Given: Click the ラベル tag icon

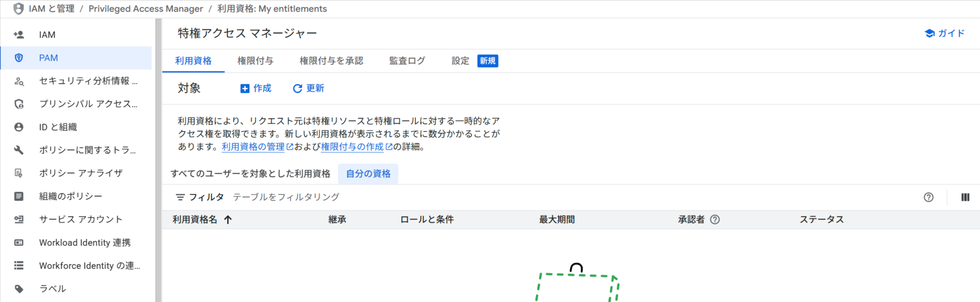Looking at the screenshot, I should [19, 289].
